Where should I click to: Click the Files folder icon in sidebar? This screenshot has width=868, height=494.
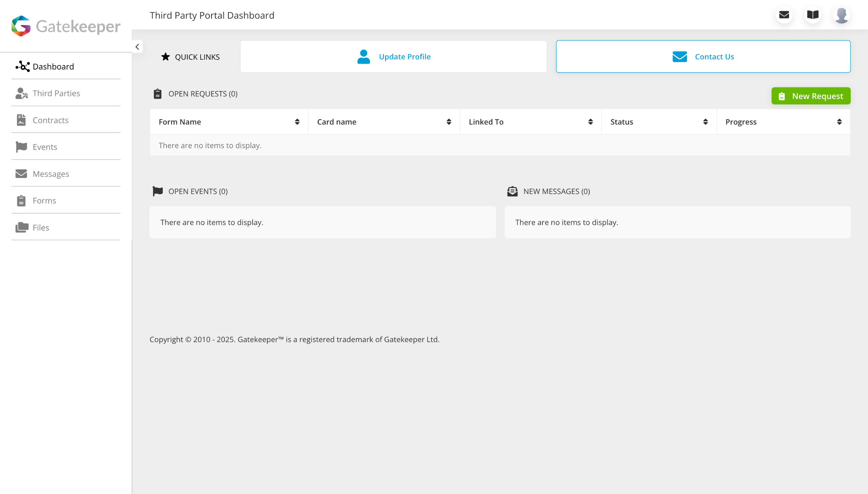click(22, 227)
